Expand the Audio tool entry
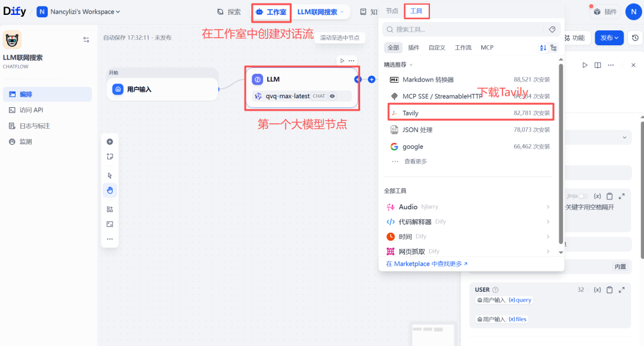This screenshot has height=346, width=644. [x=468, y=207]
